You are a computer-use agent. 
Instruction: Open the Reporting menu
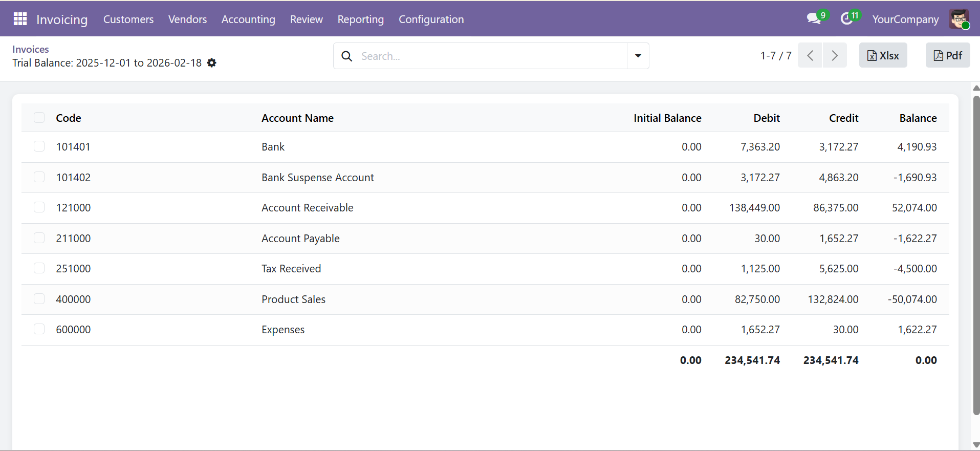click(x=360, y=19)
